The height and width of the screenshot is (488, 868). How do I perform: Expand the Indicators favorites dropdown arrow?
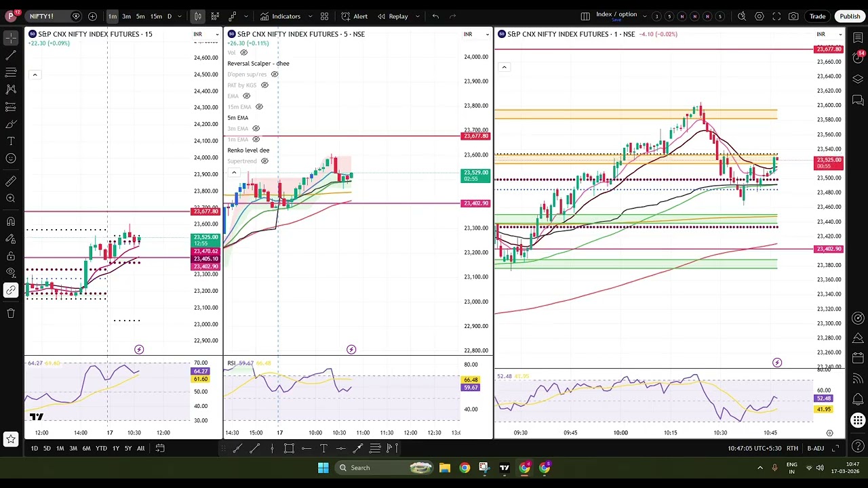point(310,16)
